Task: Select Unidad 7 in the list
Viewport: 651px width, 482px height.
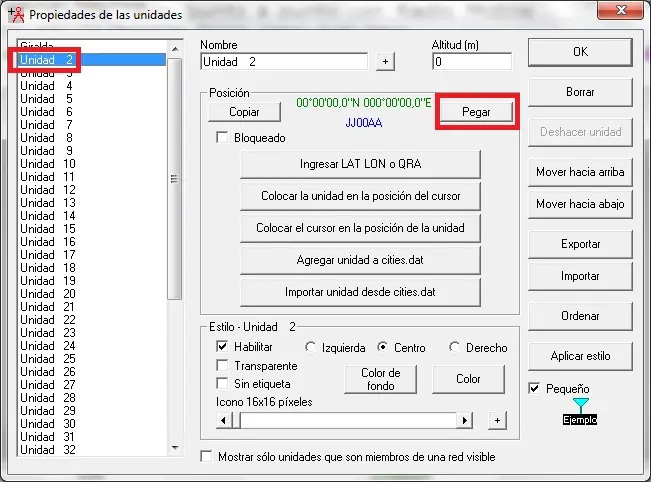Action: tap(92, 125)
